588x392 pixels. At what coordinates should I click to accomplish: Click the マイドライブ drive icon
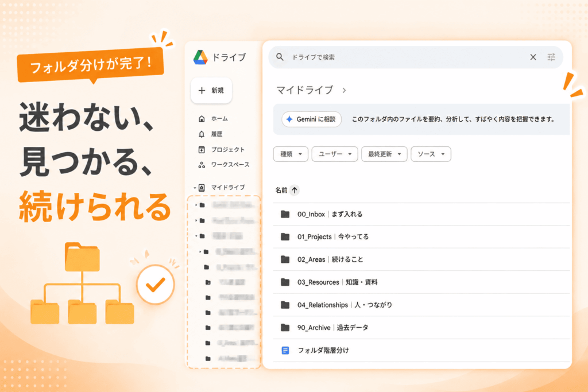(x=202, y=188)
